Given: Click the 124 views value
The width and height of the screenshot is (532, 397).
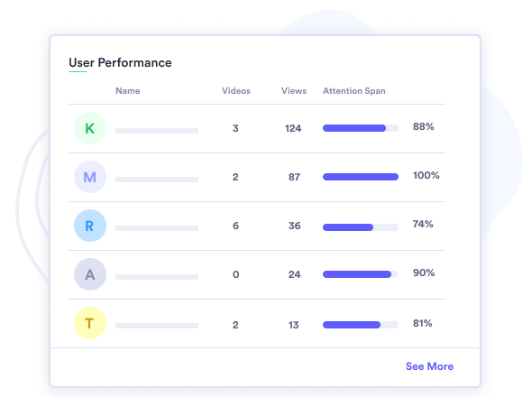Looking at the screenshot, I should click(293, 128).
